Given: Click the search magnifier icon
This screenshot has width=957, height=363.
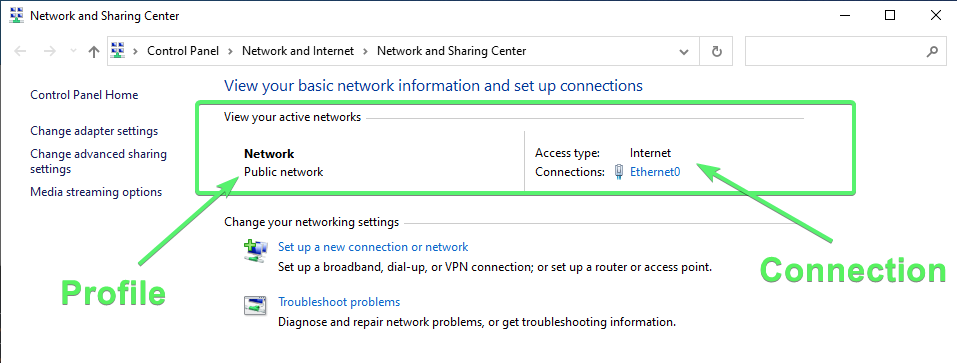Looking at the screenshot, I should [x=932, y=52].
